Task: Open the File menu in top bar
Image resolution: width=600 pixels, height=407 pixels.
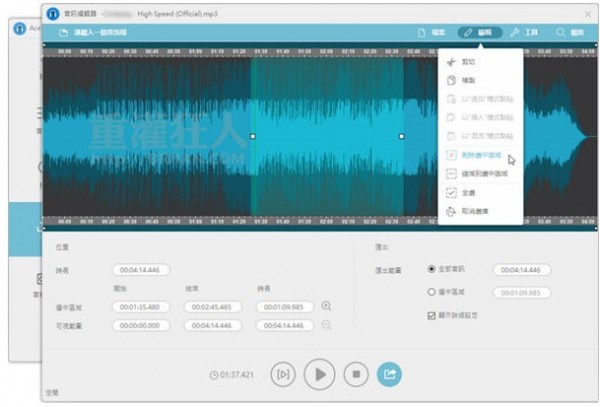Action: (x=432, y=33)
